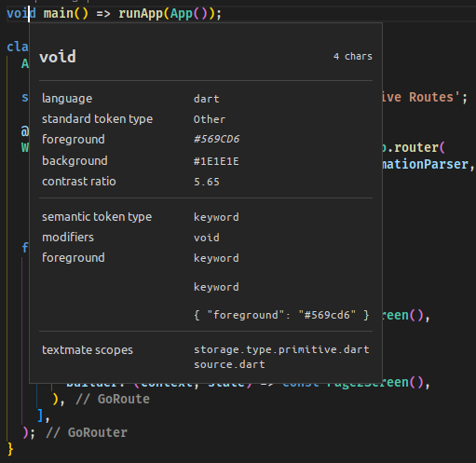
Task: Click the 'standard token type' label
Action: 97,119
